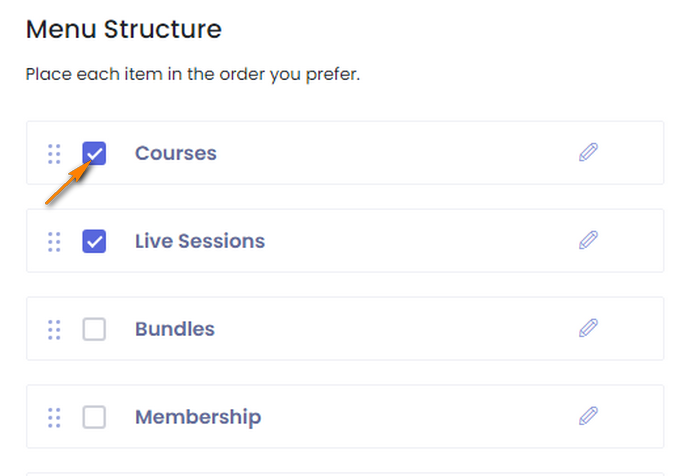Select the Courses label text
Image resolution: width=680 pixels, height=476 pixels.
[176, 153]
